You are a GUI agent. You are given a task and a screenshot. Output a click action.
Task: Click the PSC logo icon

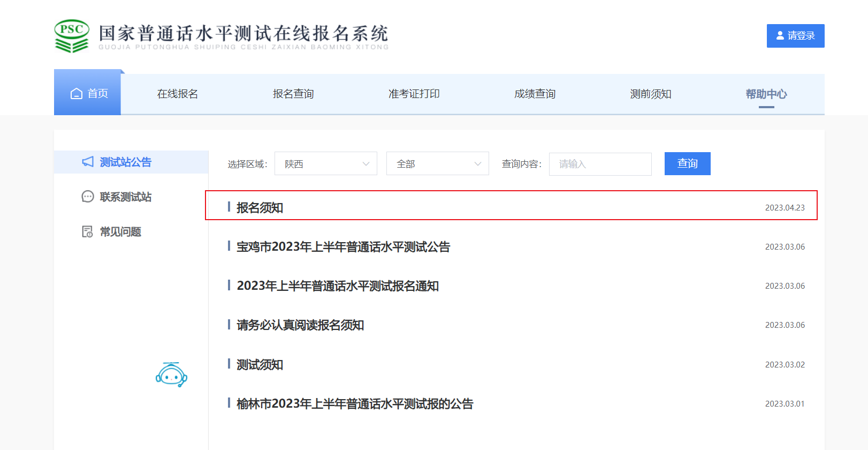point(72,36)
